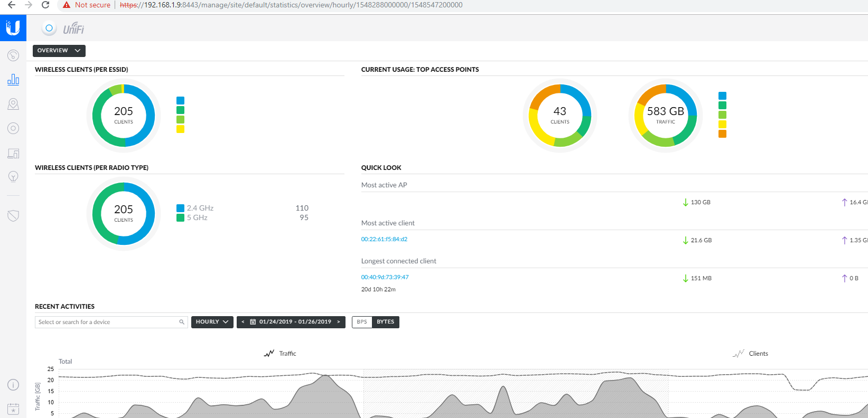Go to the previous date range
Image resolution: width=868 pixels, height=418 pixels.
point(243,322)
